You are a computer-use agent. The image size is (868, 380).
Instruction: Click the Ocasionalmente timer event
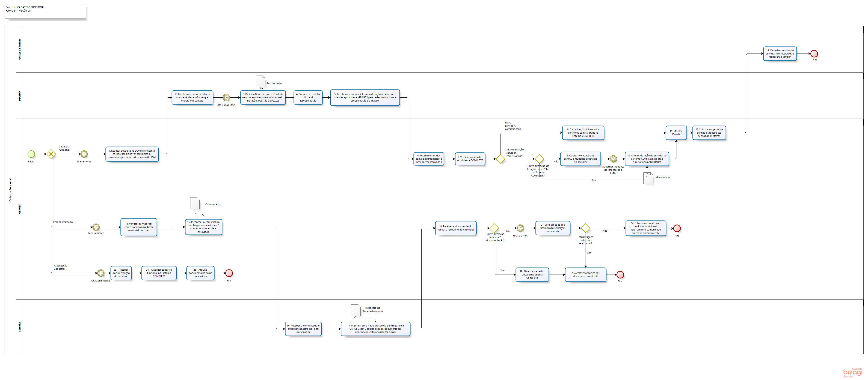[101, 273]
